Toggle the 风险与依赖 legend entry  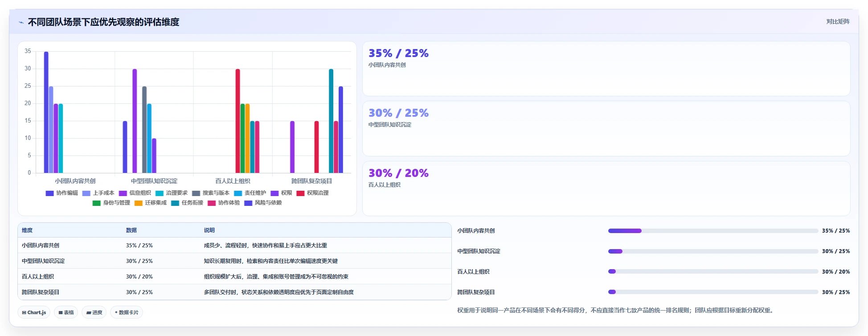263,203
